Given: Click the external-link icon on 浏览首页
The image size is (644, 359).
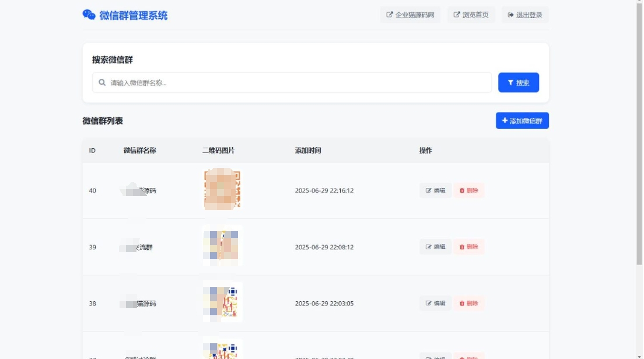Looking at the screenshot, I should [x=456, y=14].
